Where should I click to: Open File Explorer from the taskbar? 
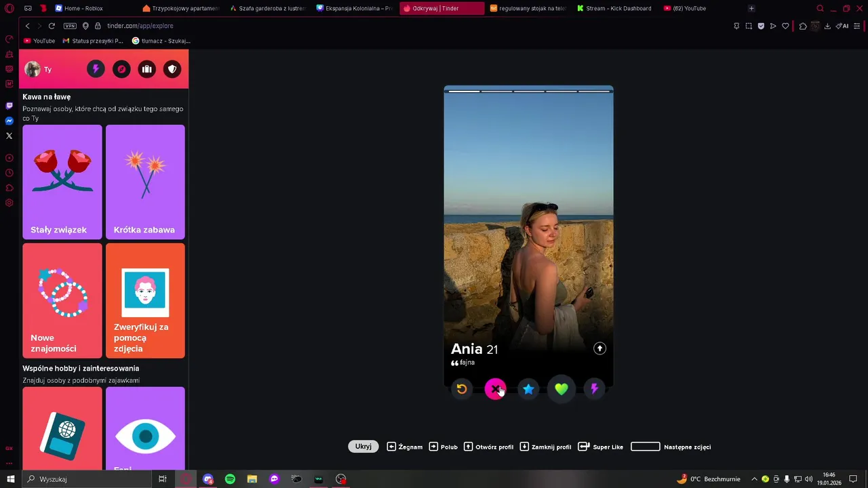[x=252, y=479]
